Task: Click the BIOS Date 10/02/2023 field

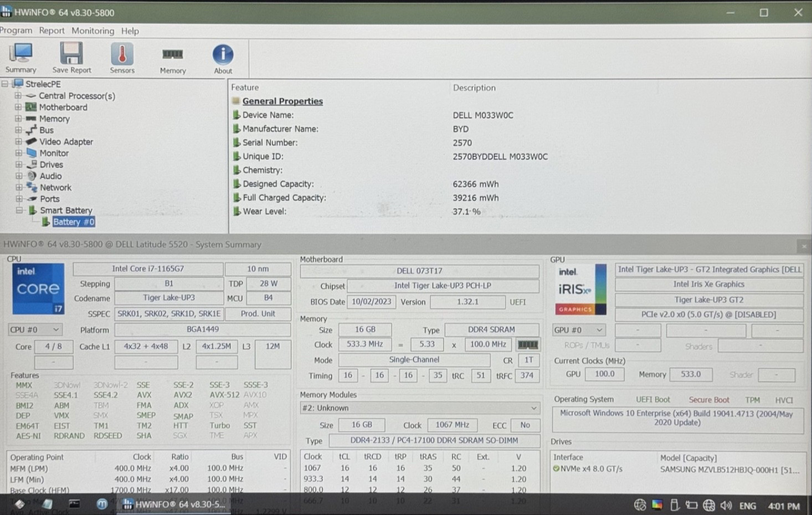Action: point(371,302)
